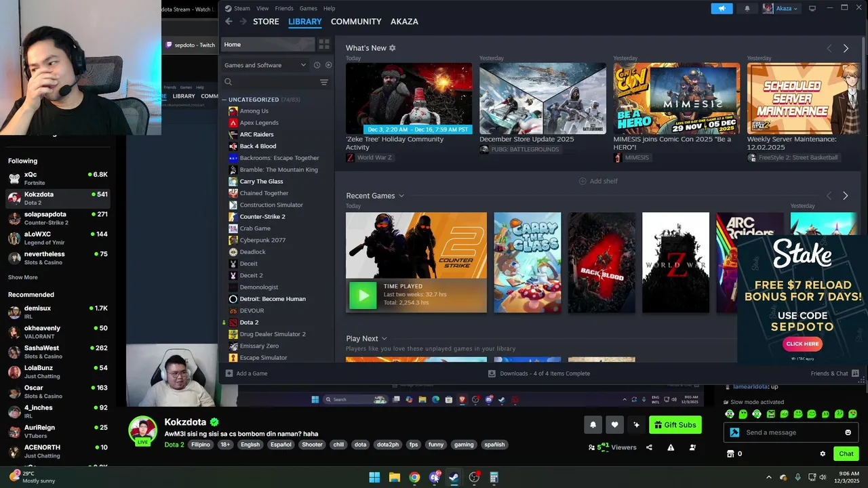The height and width of the screenshot is (488, 868).
Task: Click the sparkle icon beside follow heart
Action: click(x=636, y=425)
